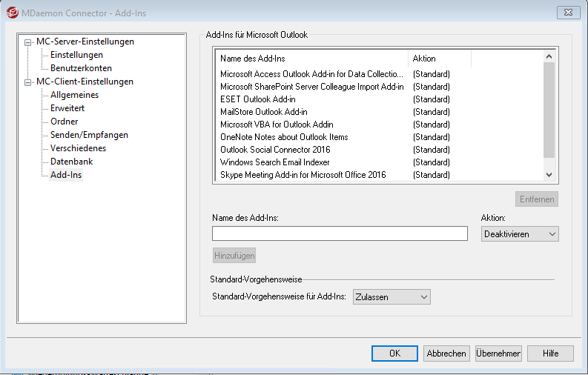Open the Allgemeines settings page
The height and width of the screenshot is (375, 588).
point(74,95)
